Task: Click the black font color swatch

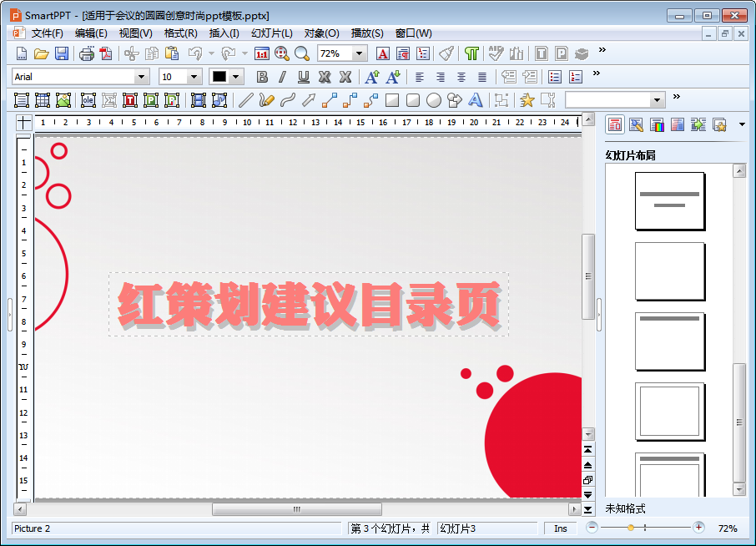Action: coord(219,77)
